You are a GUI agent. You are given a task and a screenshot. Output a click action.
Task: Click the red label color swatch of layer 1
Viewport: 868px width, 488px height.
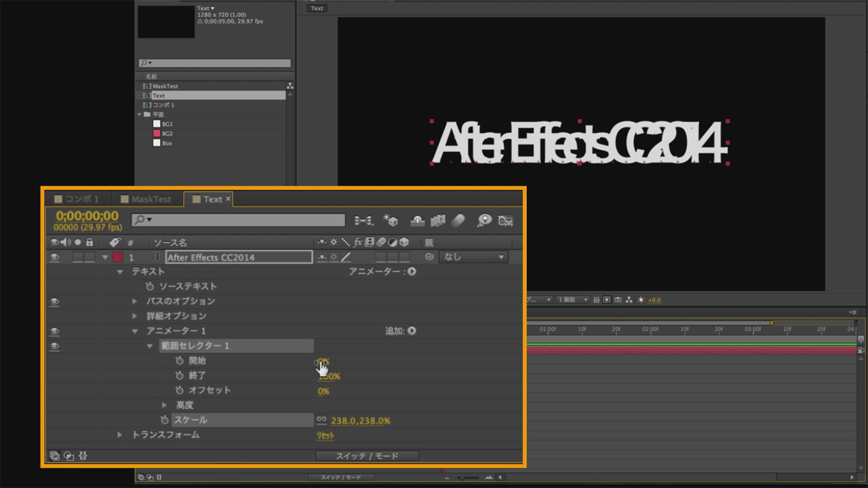117,257
